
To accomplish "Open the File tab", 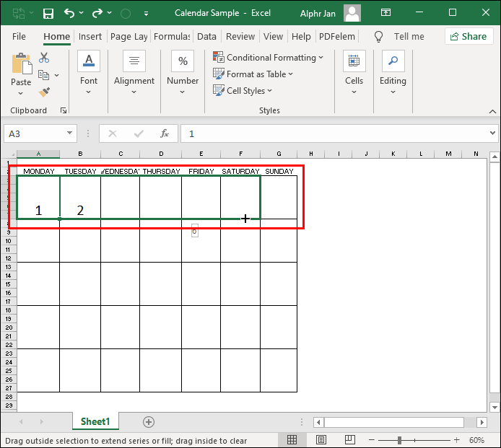I will (19, 36).
